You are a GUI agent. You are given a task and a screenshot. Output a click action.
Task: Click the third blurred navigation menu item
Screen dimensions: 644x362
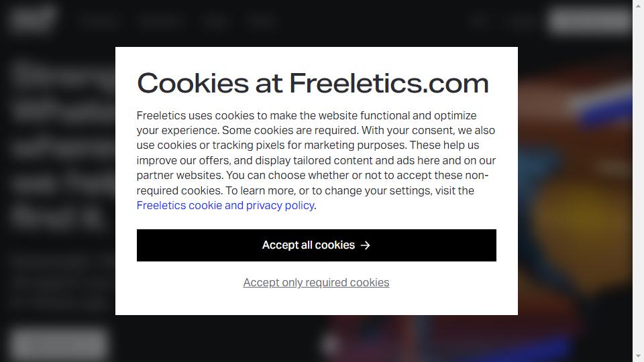click(x=215, y=20)
